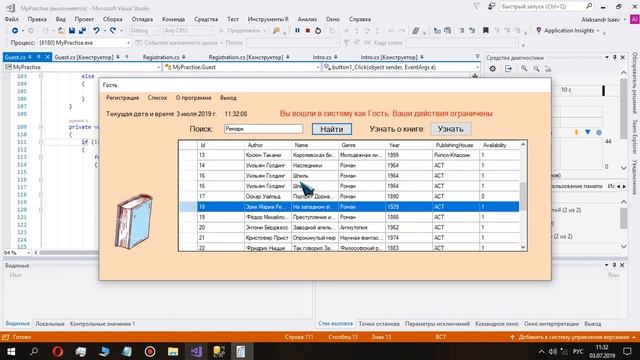Open the Windows Start menu

(x=11, y=351)
